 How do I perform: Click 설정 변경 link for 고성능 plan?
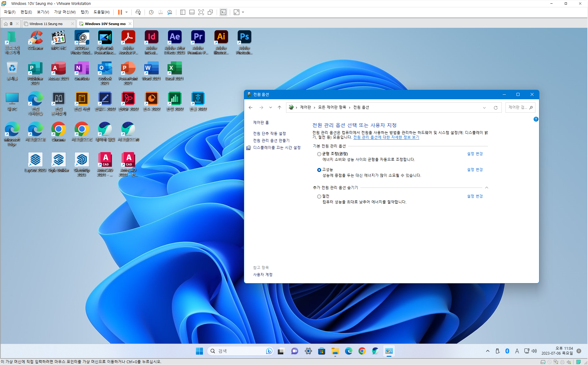pyautogui.click(x=475, y=170)
